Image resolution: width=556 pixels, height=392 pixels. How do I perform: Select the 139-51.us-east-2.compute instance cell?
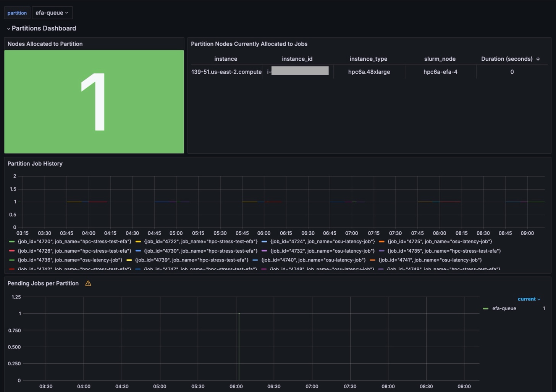226,72
